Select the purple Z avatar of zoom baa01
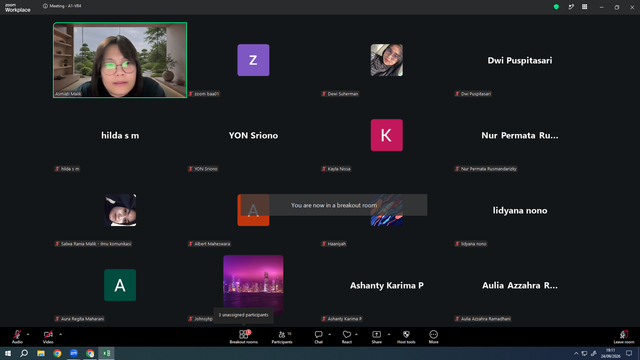The image size is (640, 360). click(253, 60)
